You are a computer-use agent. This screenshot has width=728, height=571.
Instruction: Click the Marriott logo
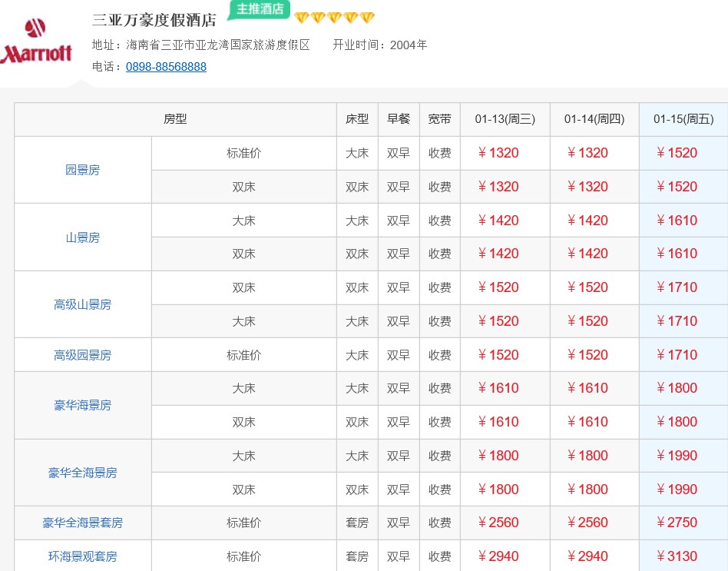click(36, 43)
